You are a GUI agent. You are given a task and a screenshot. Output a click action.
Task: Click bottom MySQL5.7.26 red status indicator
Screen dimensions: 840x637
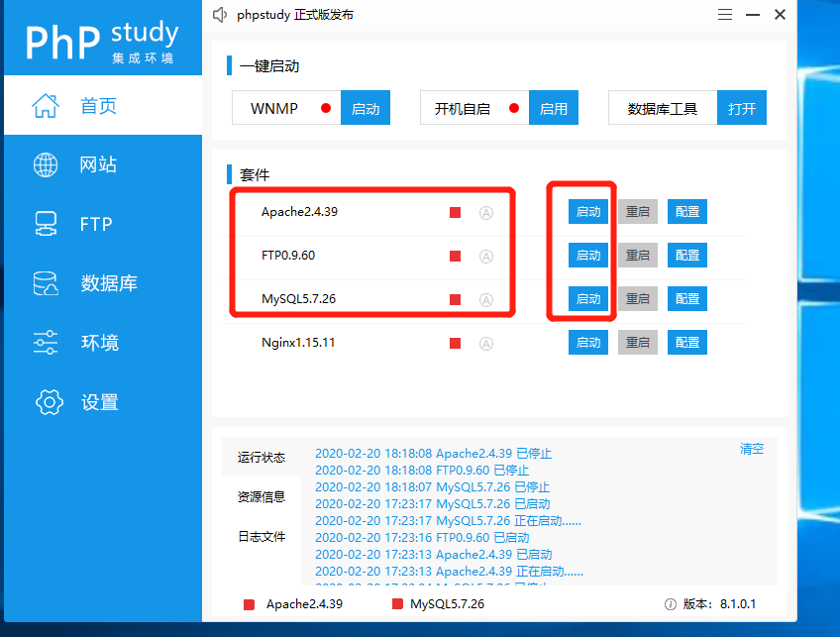click(x=397, y=604)
